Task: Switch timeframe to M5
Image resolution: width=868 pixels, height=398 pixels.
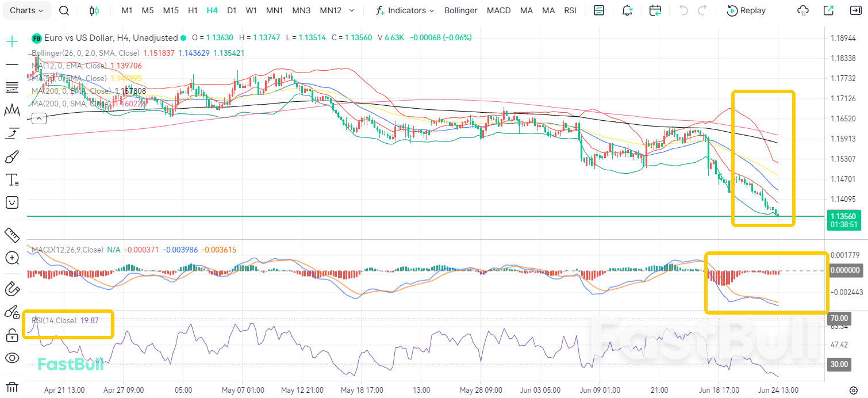Action: point(147,10)
